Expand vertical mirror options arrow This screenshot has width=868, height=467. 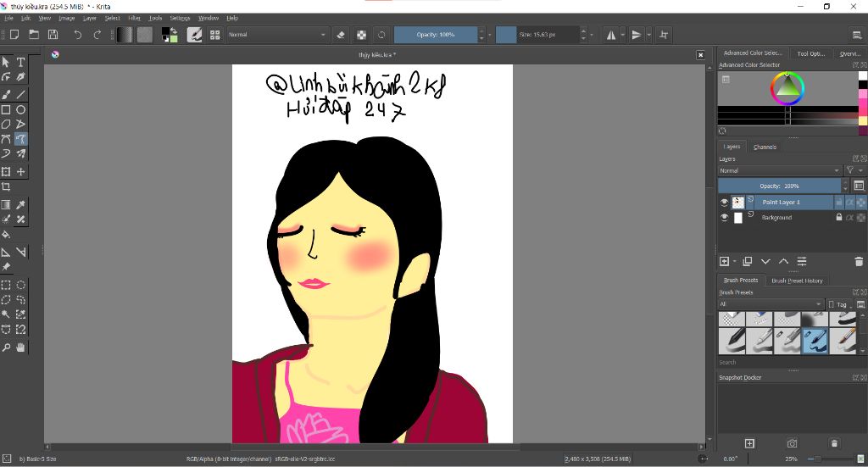point(648,34)
